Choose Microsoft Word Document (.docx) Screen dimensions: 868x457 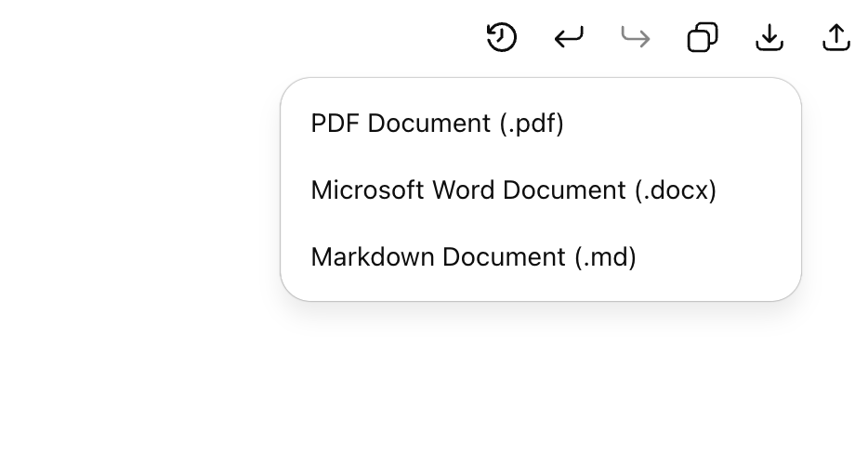(x=541, y=189)
